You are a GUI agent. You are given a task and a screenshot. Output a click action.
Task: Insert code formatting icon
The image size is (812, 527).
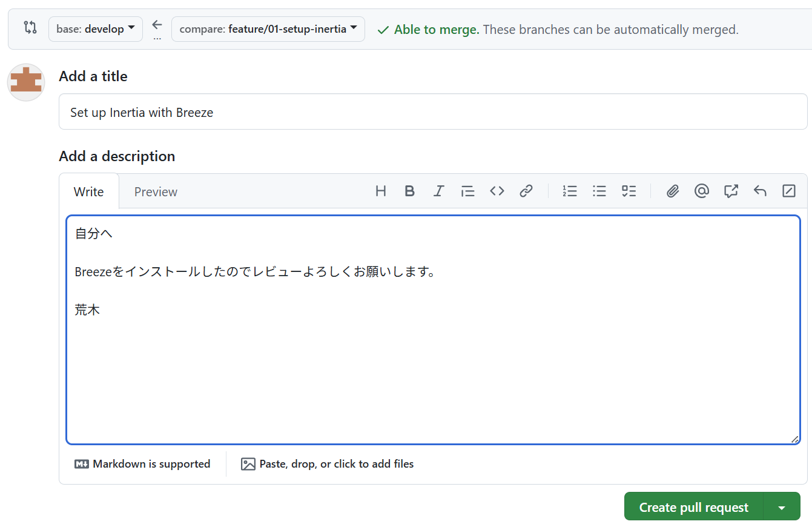[x=497, y=191]
